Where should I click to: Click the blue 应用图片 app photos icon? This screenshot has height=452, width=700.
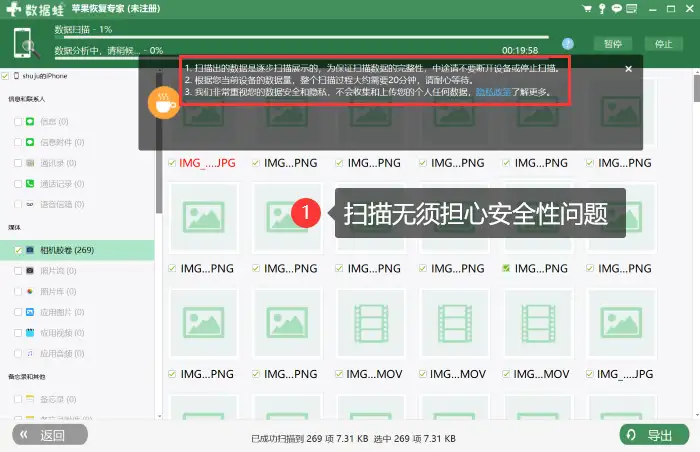coord(30,312)
